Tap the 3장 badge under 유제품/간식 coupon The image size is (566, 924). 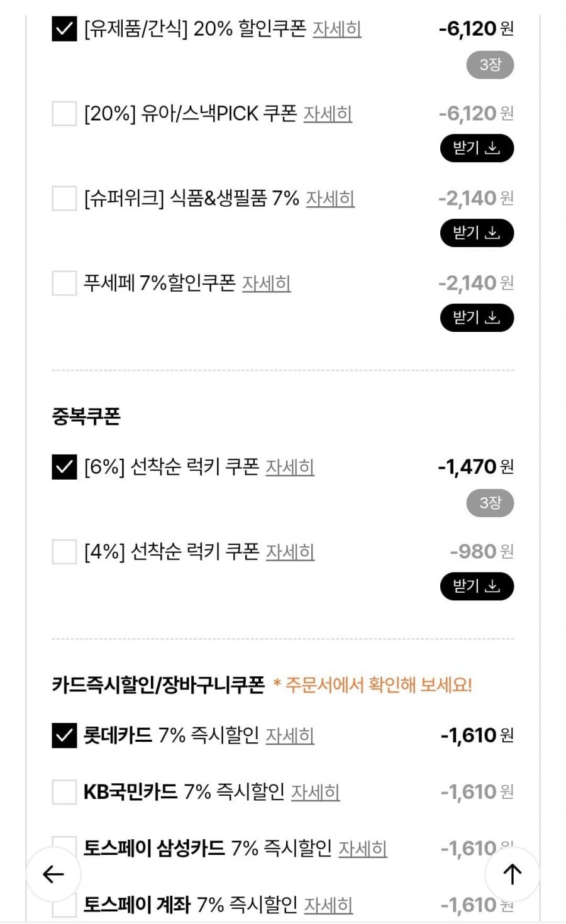click(490, 65)
